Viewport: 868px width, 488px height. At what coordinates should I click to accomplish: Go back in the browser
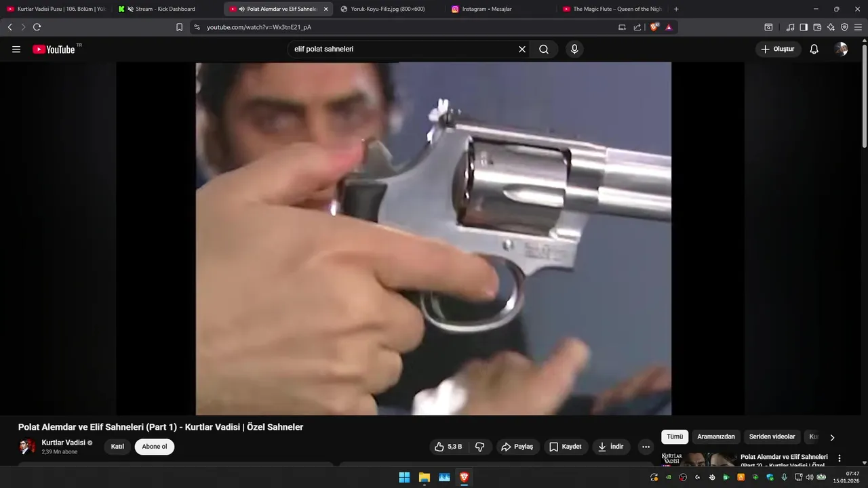click(9, 27)
